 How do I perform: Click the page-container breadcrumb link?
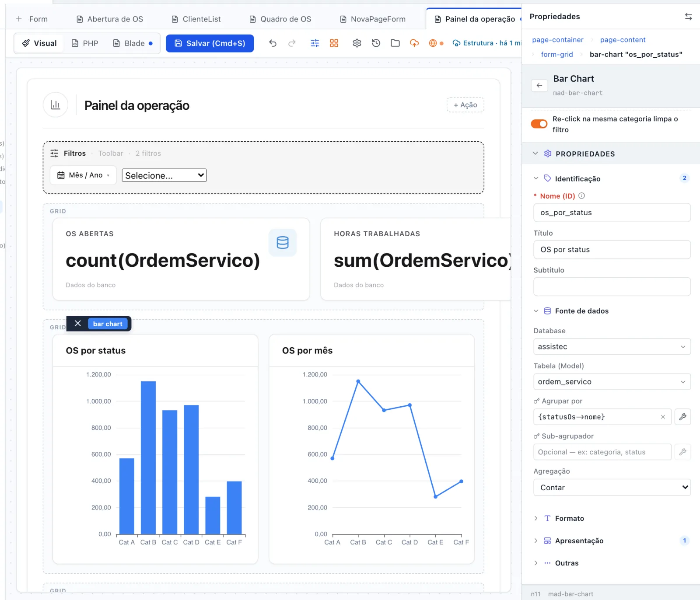point(558,40)
